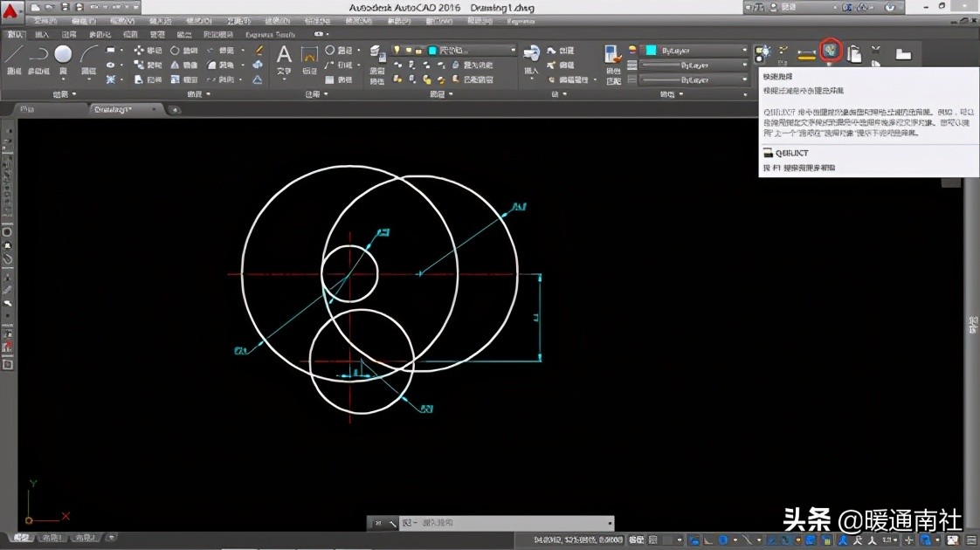This screenshot has width=980, height=550.
Task: Select the Line tool in the Draw panel
Action: [14, 57]
